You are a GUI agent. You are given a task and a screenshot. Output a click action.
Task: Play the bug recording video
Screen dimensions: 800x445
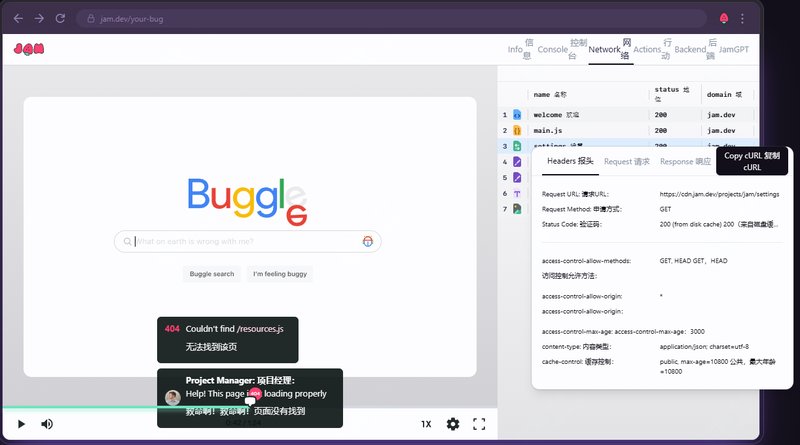(x=21, y=424)
